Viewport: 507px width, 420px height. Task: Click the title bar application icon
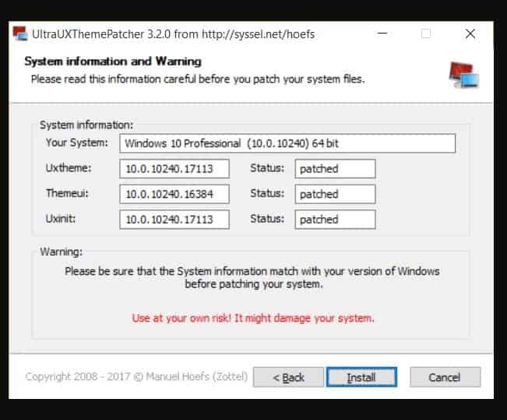pos(20,34)
